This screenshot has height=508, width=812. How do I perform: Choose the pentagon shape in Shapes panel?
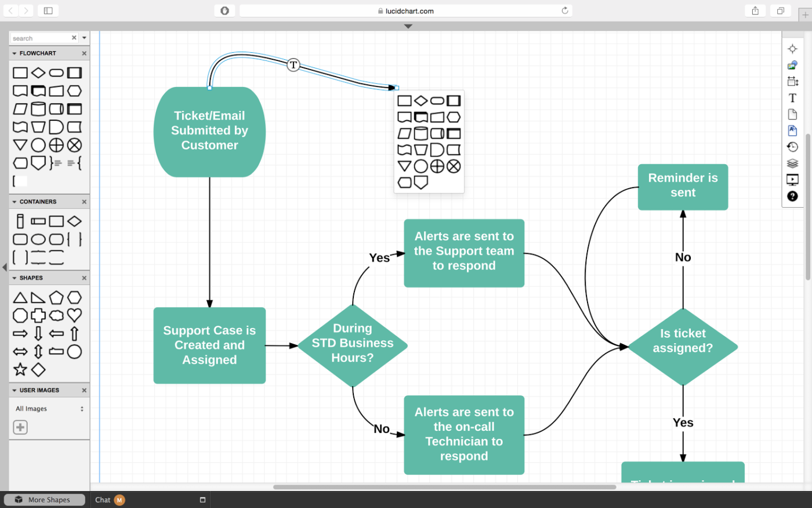56,297
